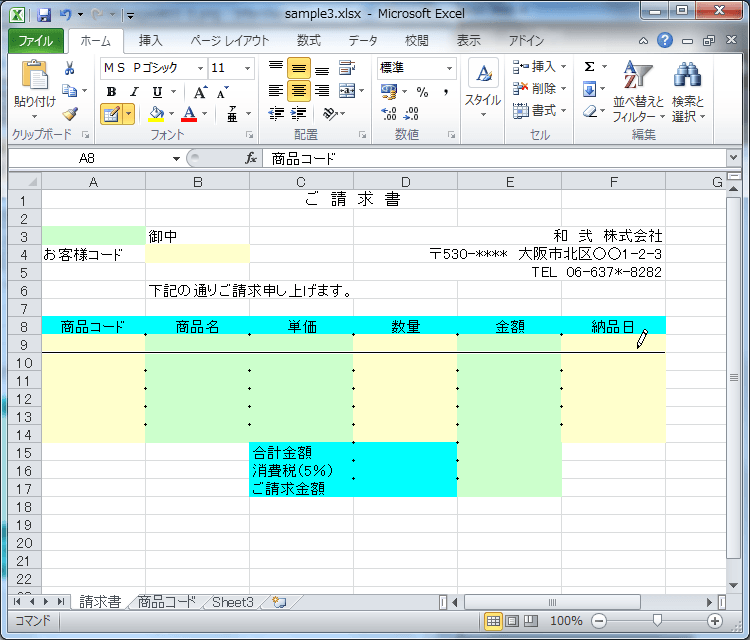
Task: Click Delete cells (削除) button
Action: pos(540,88)
